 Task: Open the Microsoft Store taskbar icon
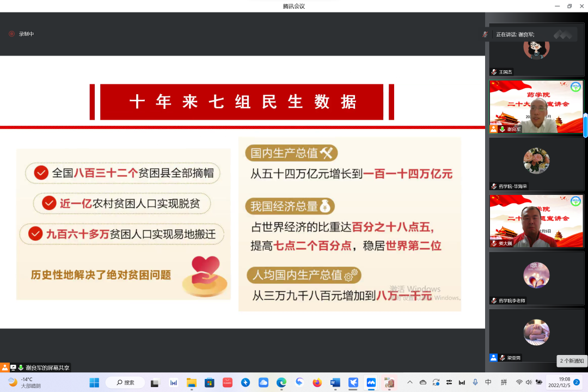[209, 382]
